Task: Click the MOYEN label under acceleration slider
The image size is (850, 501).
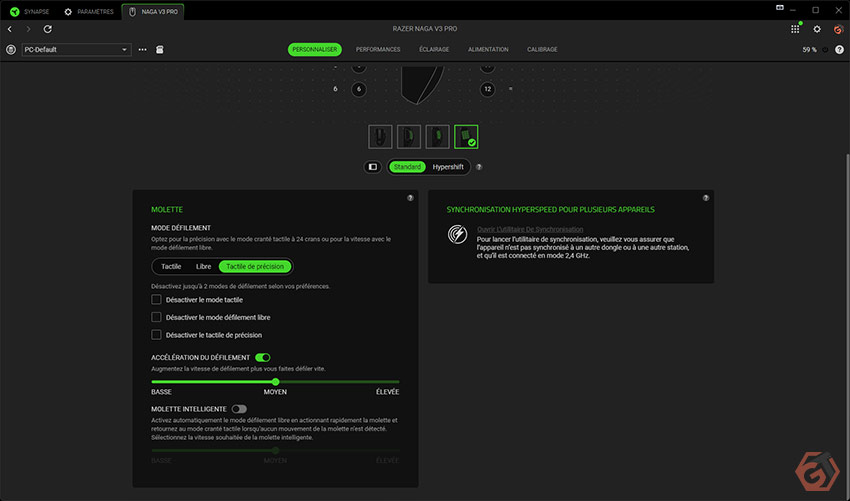Action: coord(275,391)
